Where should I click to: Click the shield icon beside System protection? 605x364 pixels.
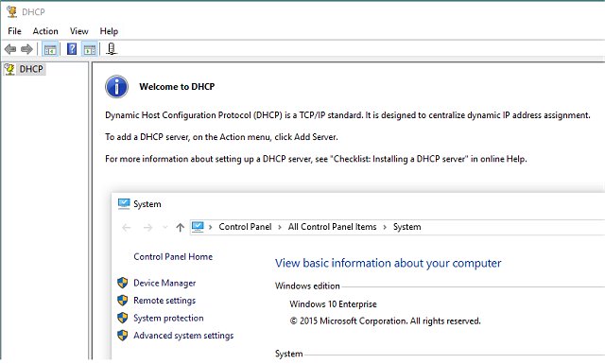[122, 318]
